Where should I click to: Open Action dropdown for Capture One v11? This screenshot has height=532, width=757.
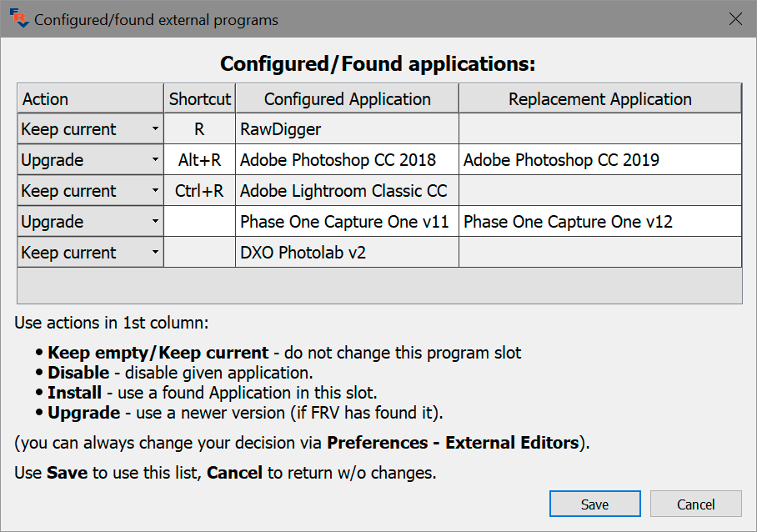[90, 222]
